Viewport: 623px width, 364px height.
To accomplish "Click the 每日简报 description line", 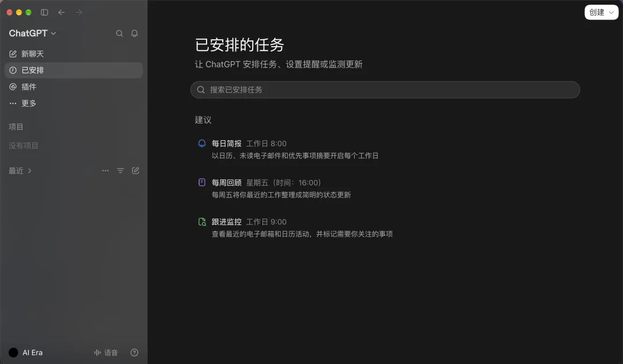I will pyautogui.click(x=295, y=156).
